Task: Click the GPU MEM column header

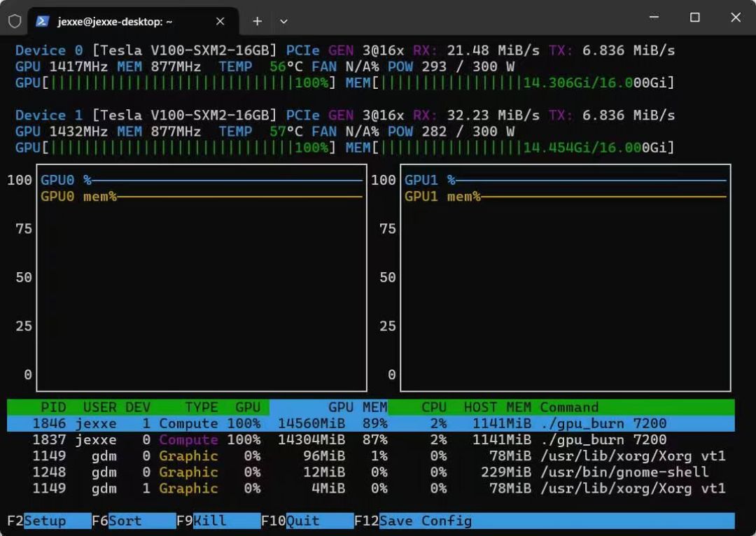Action: pyautogui.click(x=357, y=407)
